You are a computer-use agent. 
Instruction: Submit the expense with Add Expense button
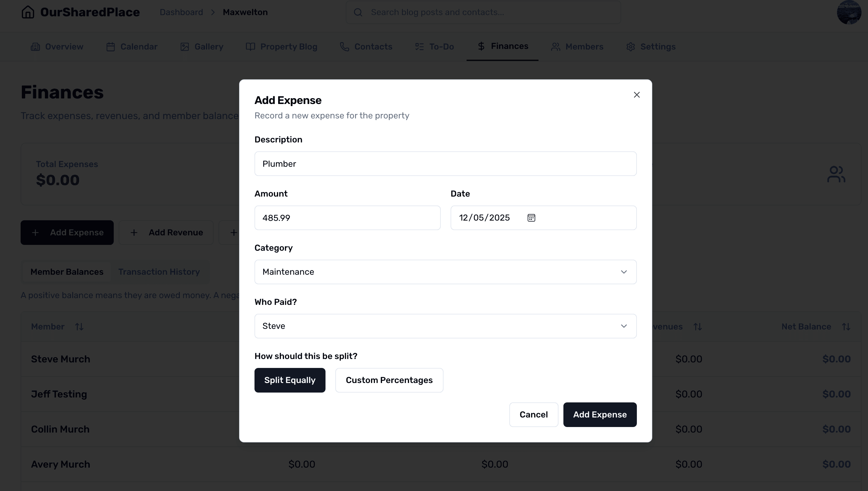point(600,414)
